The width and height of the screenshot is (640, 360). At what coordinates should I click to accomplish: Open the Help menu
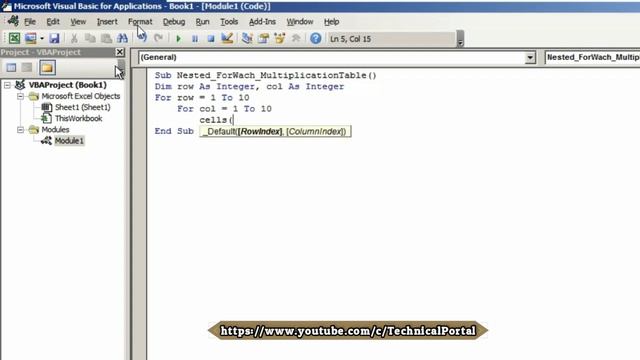[331, 22]
